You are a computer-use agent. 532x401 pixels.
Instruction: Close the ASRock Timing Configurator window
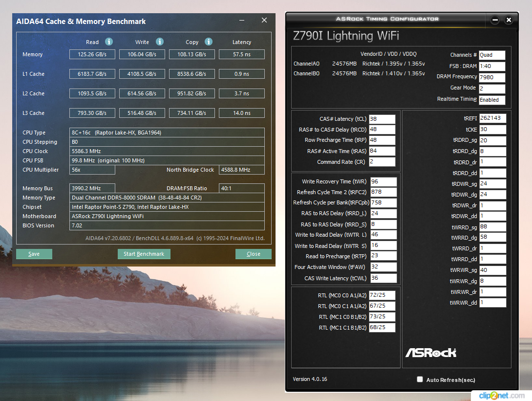[509, 20]
